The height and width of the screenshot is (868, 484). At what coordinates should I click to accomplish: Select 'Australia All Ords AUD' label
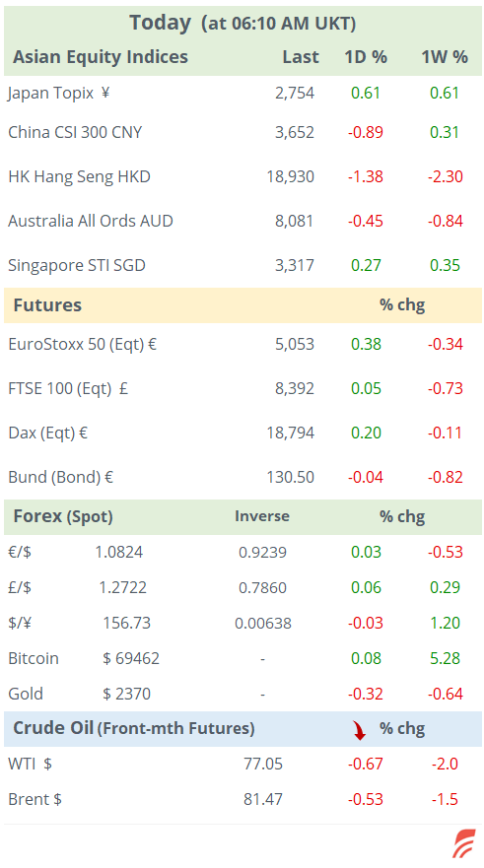pyautogui.click(x=91, y=221)
